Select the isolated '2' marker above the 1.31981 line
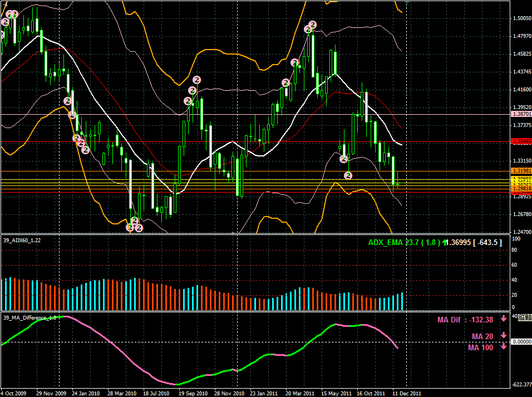The image size is (532, 397). click(x=348, y=175)
